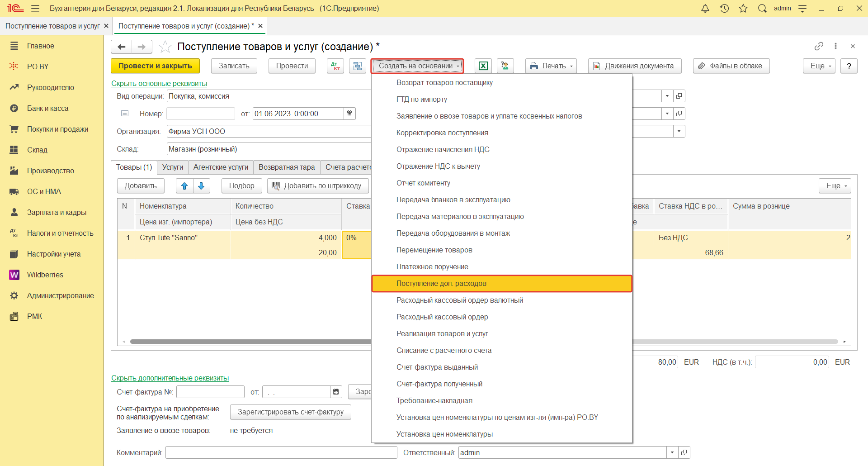Click the copy link icon near top right

click(819, 46)
